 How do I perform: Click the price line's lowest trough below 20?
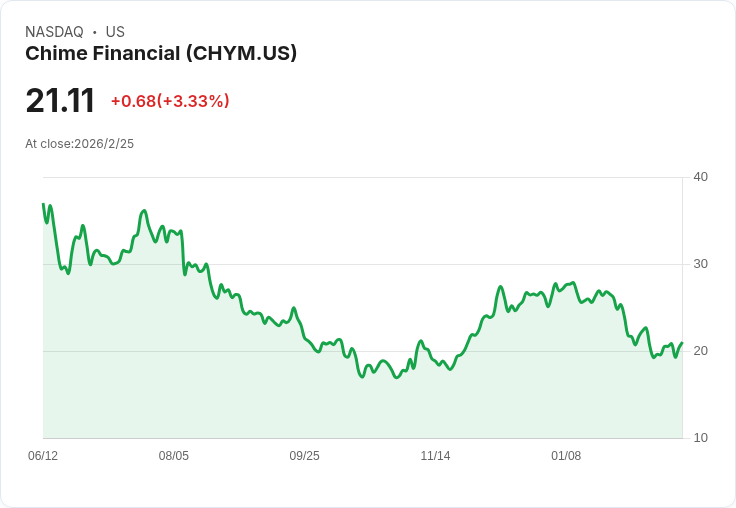coord(397,378)
